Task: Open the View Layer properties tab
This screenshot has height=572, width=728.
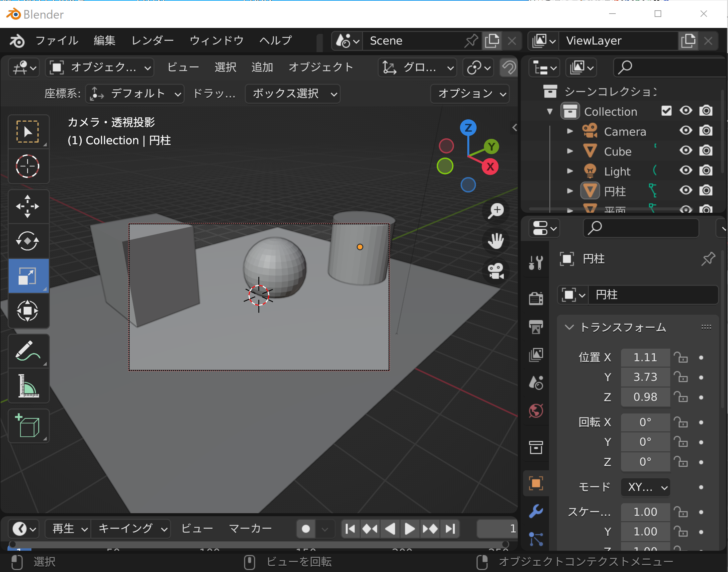Action: pyautogui.click(x=536, y=355)
